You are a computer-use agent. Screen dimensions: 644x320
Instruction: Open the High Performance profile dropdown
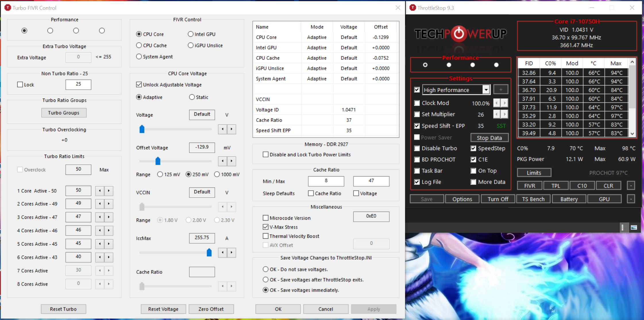486,90
